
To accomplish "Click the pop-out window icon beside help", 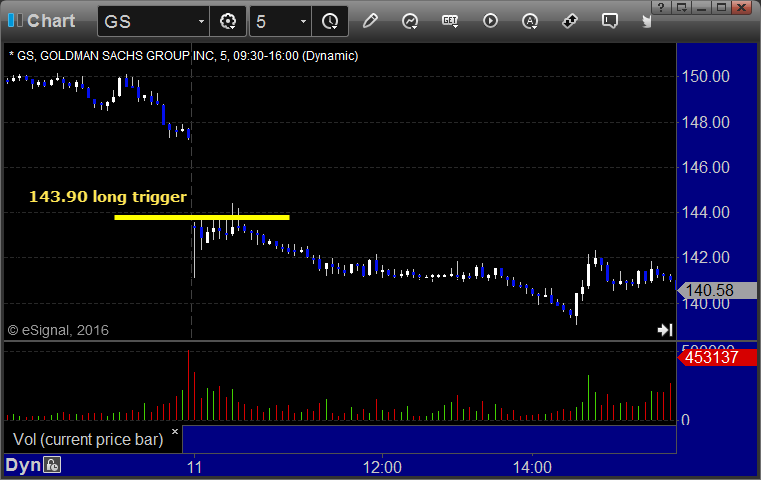I will [x=681, y=7].
